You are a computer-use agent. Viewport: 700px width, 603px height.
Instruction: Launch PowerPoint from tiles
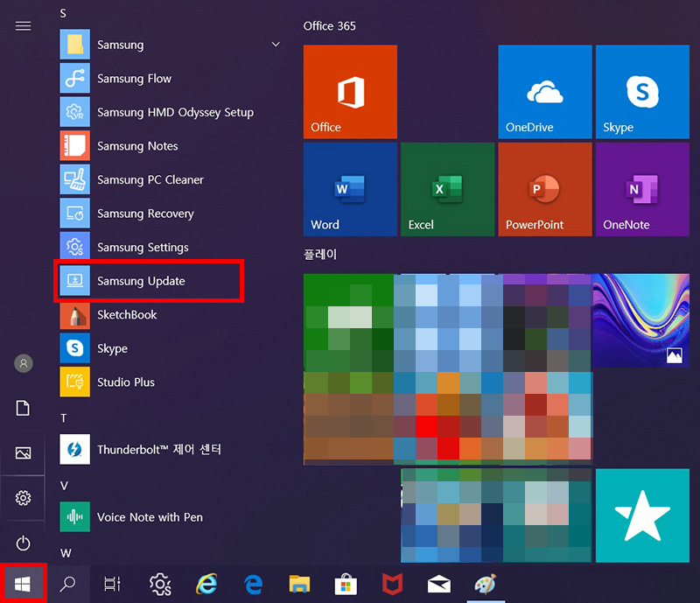click(544, 189)
